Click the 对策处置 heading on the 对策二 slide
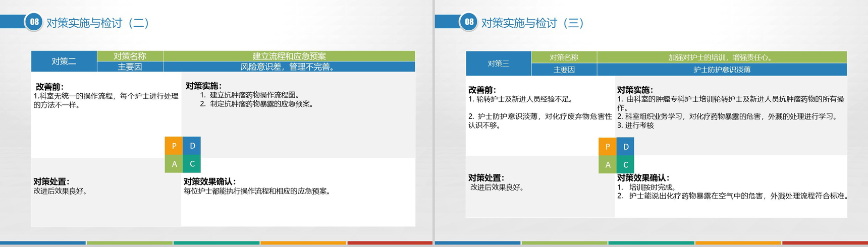Screen dimensions: 868x247 tap(51, 181)
